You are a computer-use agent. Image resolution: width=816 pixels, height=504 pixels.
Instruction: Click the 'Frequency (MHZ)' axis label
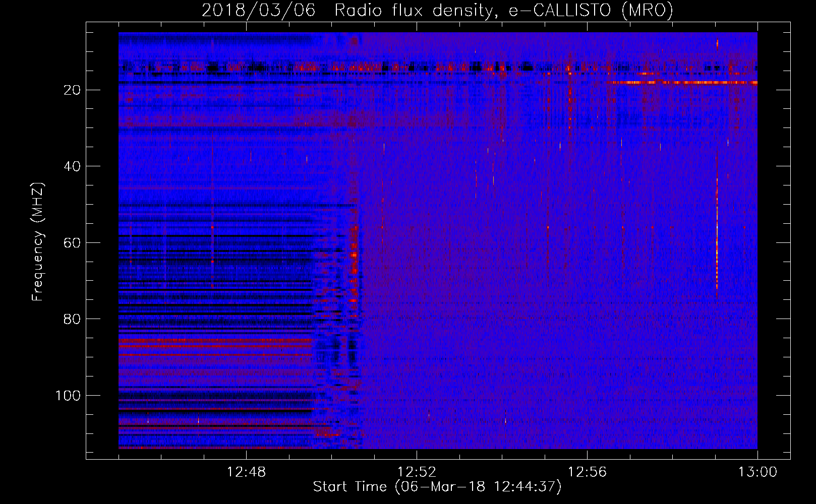tap(38, 242)
